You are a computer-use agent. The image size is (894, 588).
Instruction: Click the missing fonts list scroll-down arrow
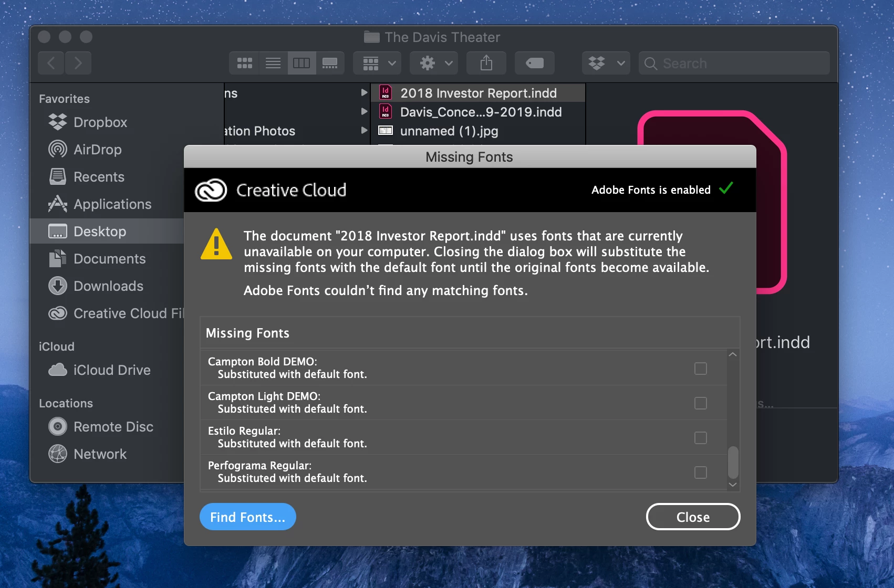click(x=733, y=485)
